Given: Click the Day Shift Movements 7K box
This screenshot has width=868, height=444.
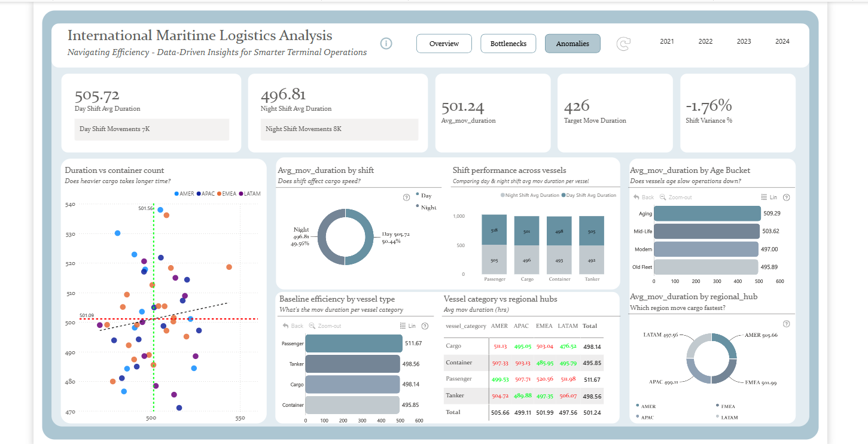Looking at the screenshot, I should pyautogui.click(x=152, y=129).
